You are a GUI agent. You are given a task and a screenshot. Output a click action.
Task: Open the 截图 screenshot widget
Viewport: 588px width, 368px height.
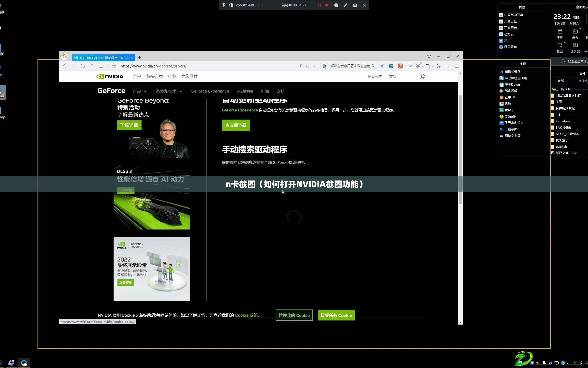point(560,48)
